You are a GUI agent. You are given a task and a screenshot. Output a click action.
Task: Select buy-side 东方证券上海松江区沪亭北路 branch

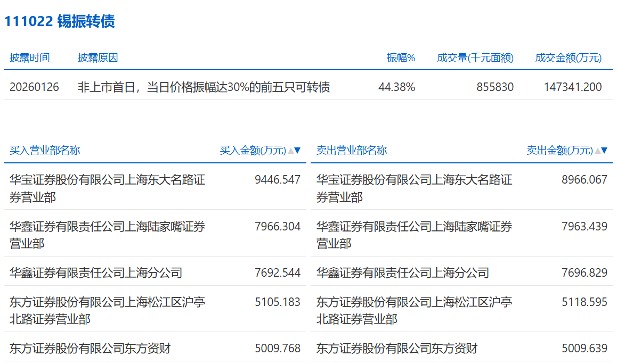(108, 310)
